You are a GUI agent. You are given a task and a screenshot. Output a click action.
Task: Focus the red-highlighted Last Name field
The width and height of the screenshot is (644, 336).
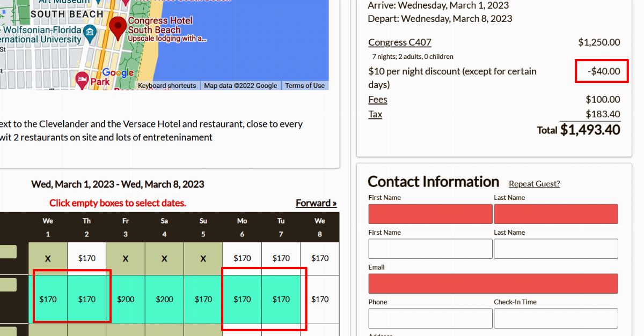pyautogui.click(x=555, y=214)
